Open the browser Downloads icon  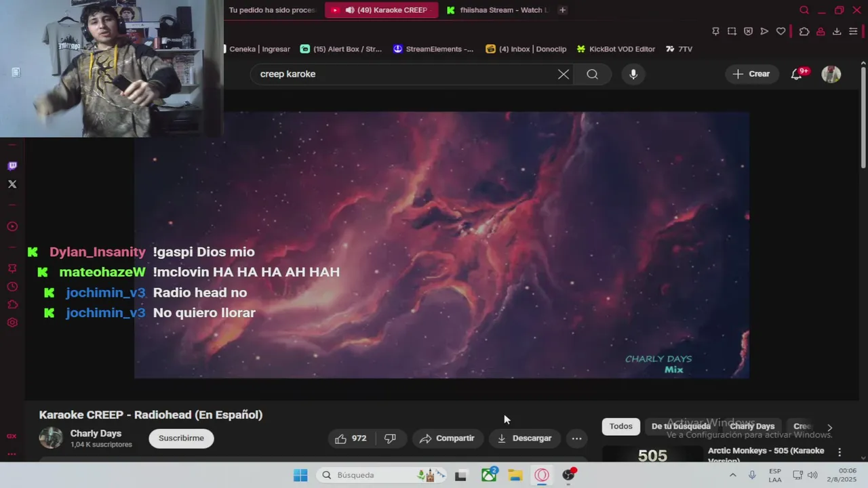tap(837, 31)
